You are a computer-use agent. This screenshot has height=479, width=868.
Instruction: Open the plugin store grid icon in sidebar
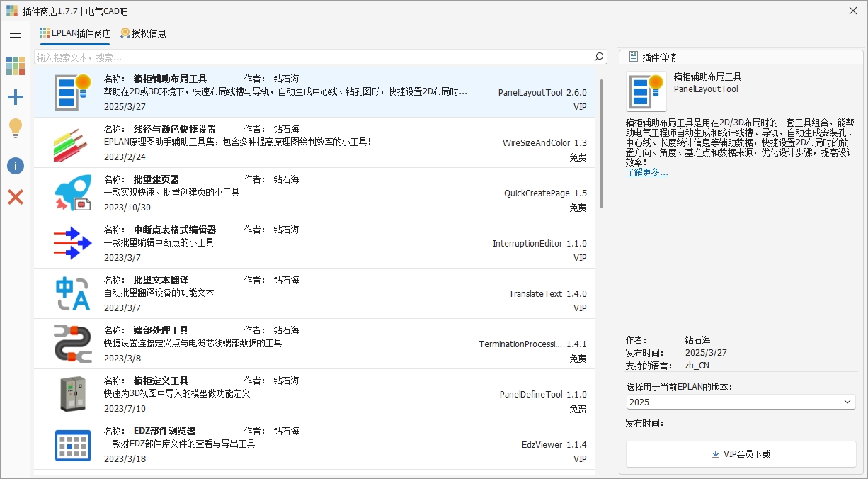click(x=16, y=66)
